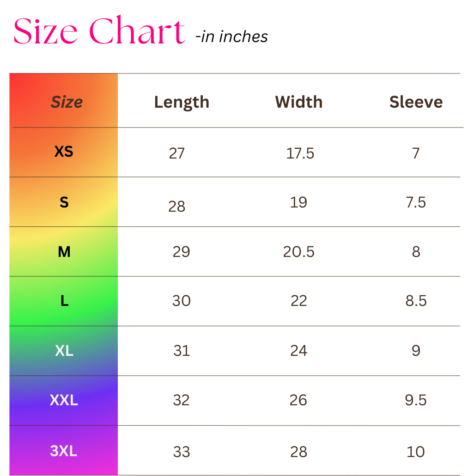The height and width of the screenshot is (476, 474).
Task: Click the XS size label
Action: [64, 152]
